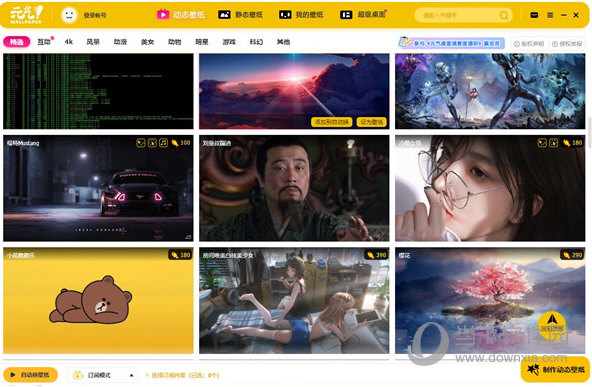Click the smiley face avatar icon

[69, 15]
